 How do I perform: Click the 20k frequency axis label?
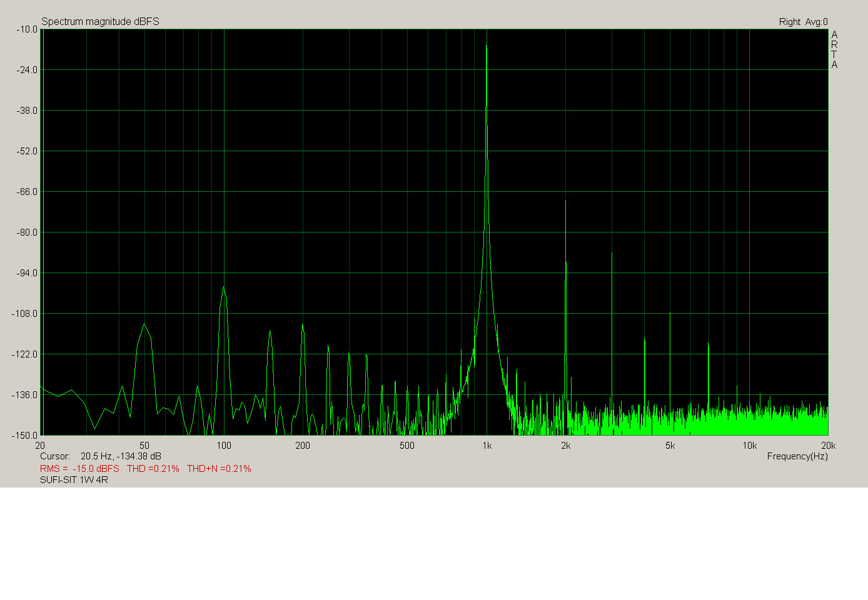pos(828,446)
